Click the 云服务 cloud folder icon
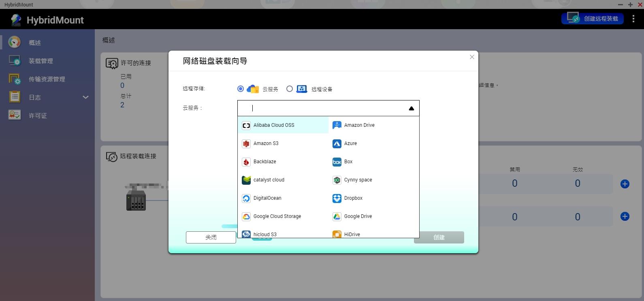 [253, 89]
